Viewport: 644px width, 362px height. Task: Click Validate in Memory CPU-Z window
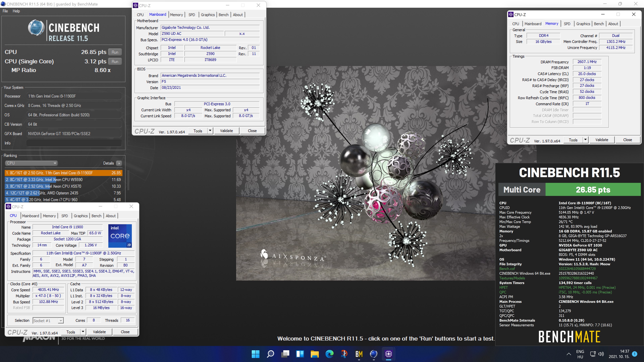(x=602, y=140)
